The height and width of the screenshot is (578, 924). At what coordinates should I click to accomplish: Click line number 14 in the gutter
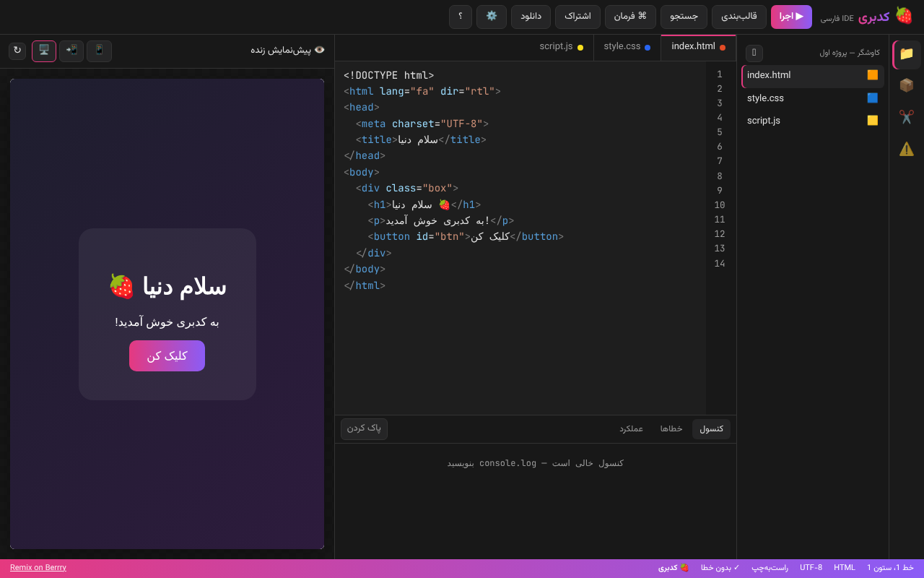click(719, 263)
